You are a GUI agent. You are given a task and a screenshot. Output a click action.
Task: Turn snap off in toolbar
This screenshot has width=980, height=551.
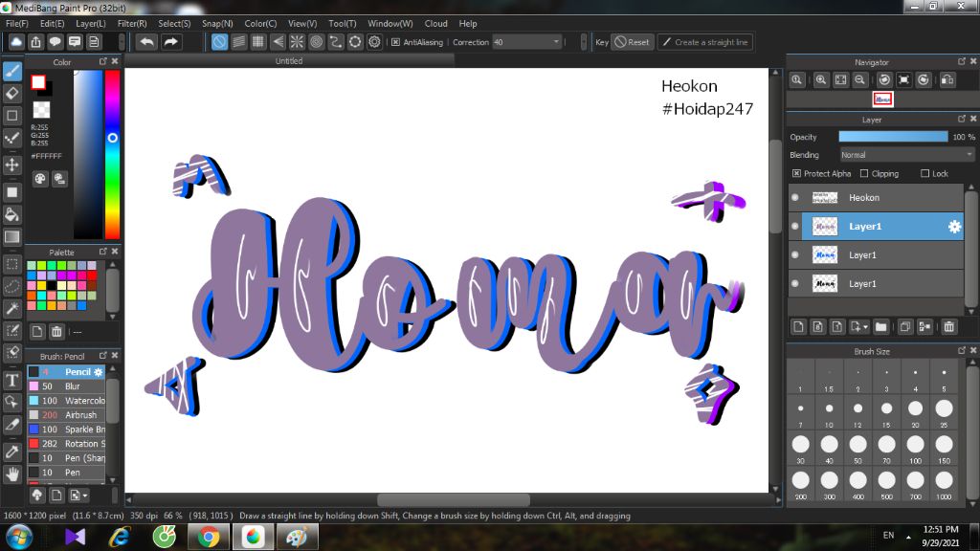coord(219,42)
